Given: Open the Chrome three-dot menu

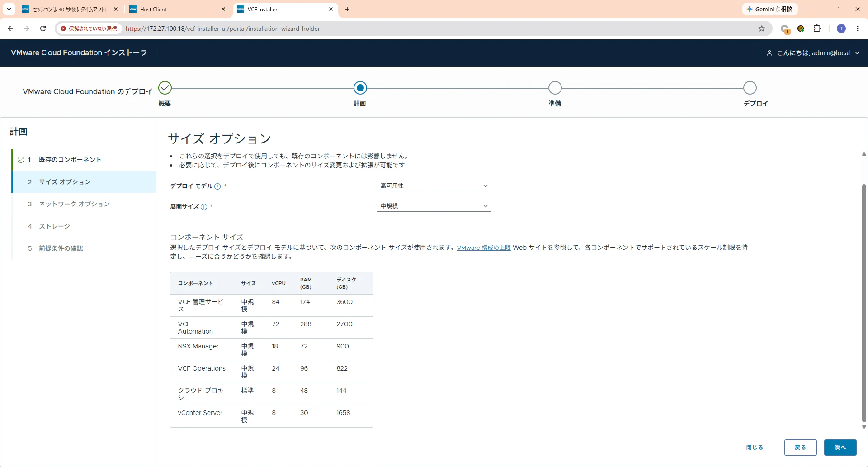Looking at the screenshot, I should click(858, 29).
